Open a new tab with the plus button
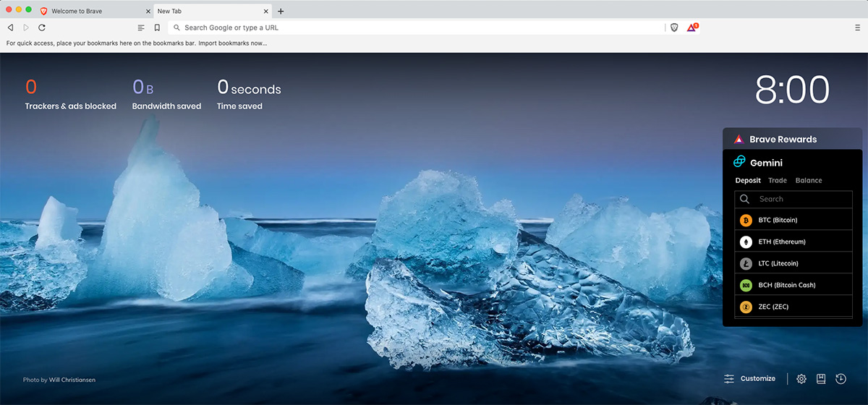 pyautogui.click(x=281, y=12)
